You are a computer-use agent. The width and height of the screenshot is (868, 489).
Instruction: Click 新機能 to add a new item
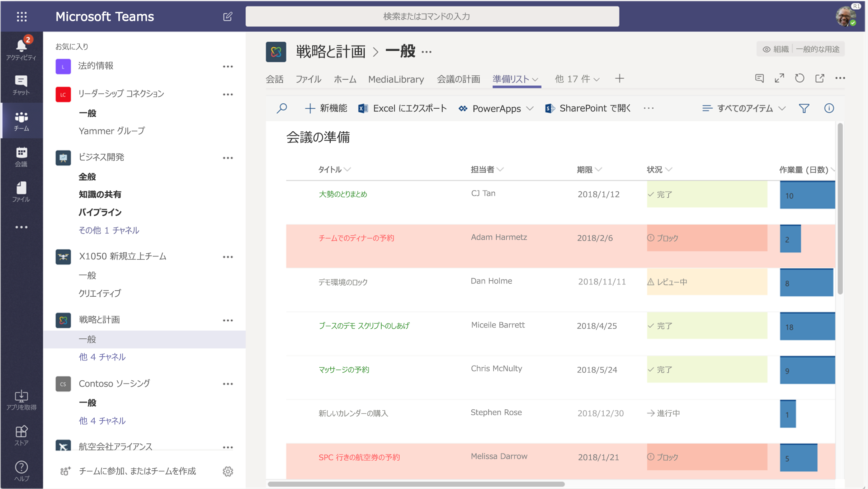326,108
